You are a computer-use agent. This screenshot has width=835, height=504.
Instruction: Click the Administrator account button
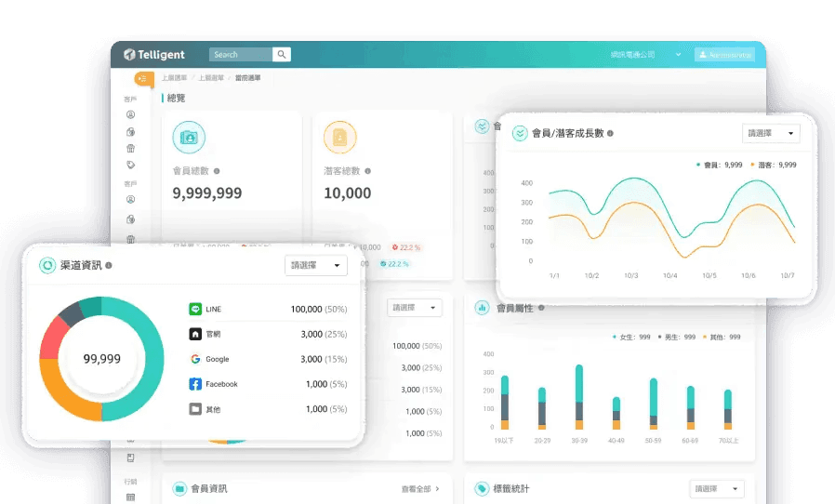pos(724,54)
